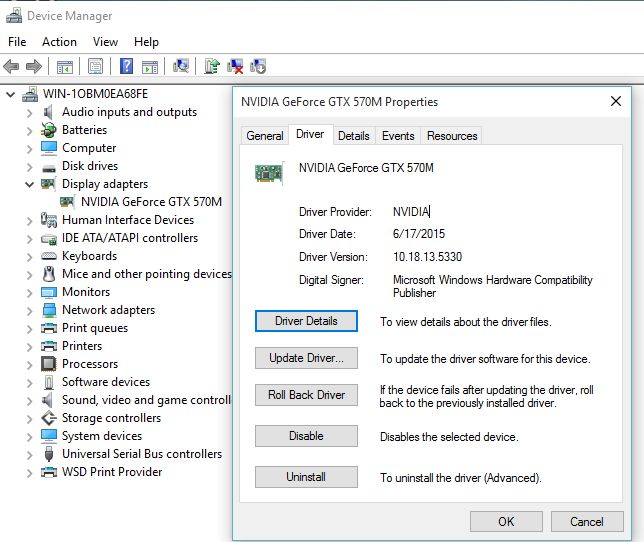The height and width of the screenshot is (542, 644).
Task: Open the View menu
Action: point(105,42)
